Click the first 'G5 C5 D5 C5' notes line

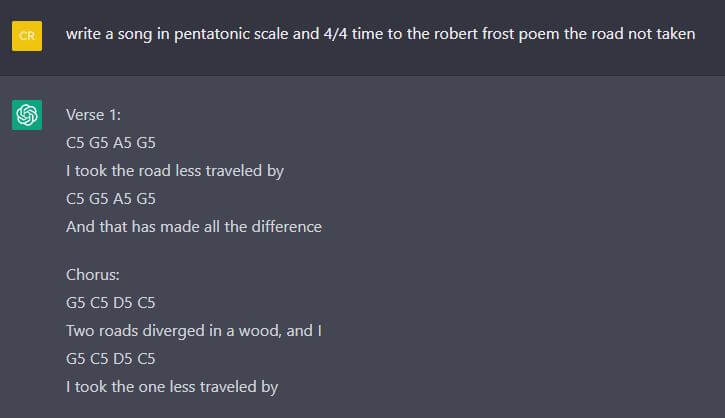tap(111, 303)
